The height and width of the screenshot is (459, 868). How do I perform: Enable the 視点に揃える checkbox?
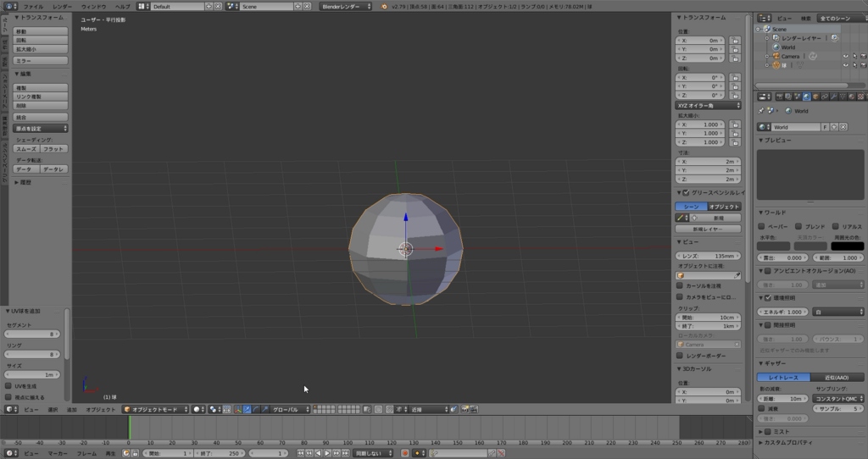(x=8, y=397)
